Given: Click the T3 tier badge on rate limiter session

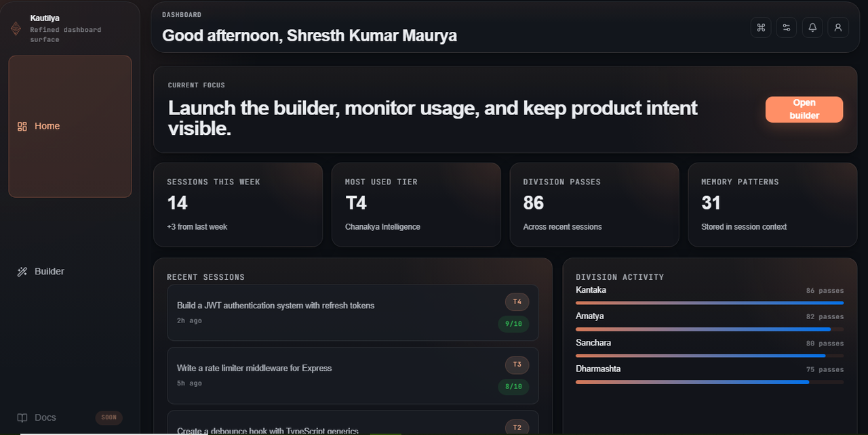Looking at the screenshot, I should (x=517, y=365).
